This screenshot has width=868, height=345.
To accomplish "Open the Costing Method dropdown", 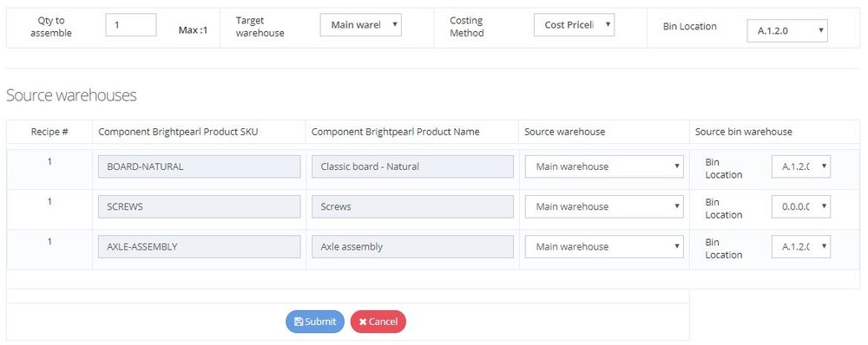I will click(574, 25).
